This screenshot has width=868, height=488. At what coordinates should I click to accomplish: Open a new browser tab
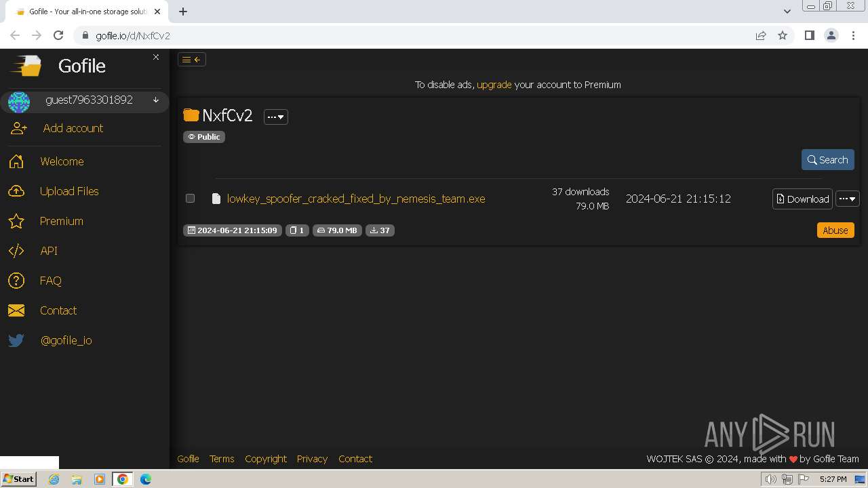pyautogui.click(x=183, y=11)
